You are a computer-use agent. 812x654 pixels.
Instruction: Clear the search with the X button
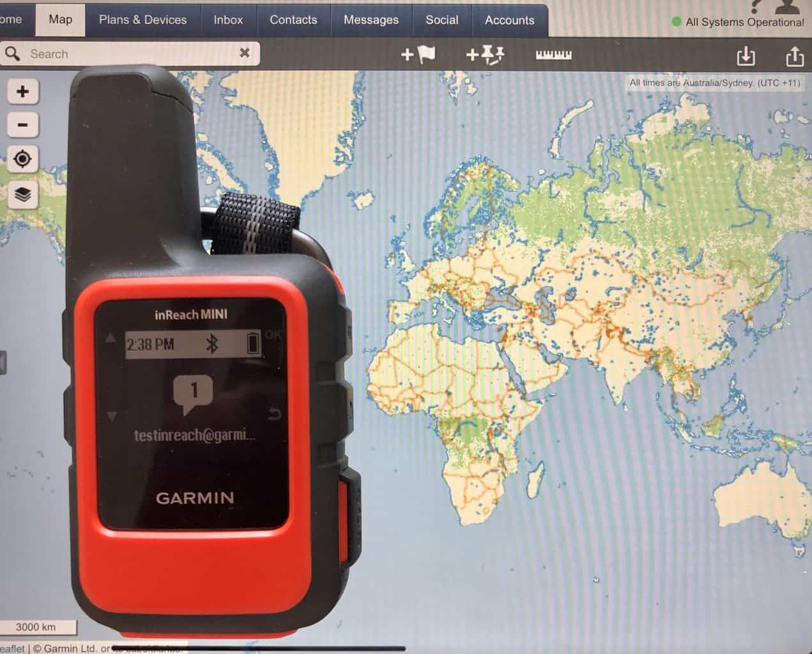click(x=244, y=53)
